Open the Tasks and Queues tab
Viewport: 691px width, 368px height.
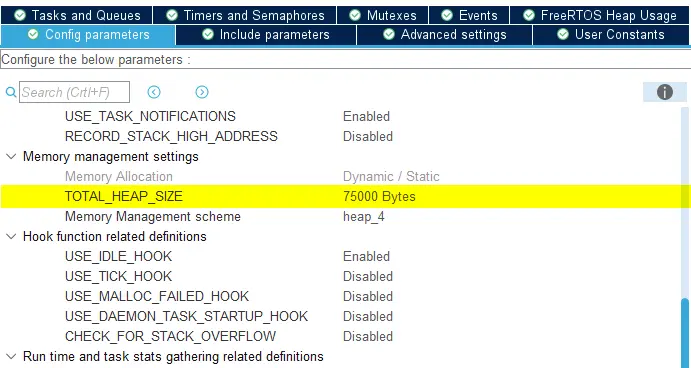point(77,15)
